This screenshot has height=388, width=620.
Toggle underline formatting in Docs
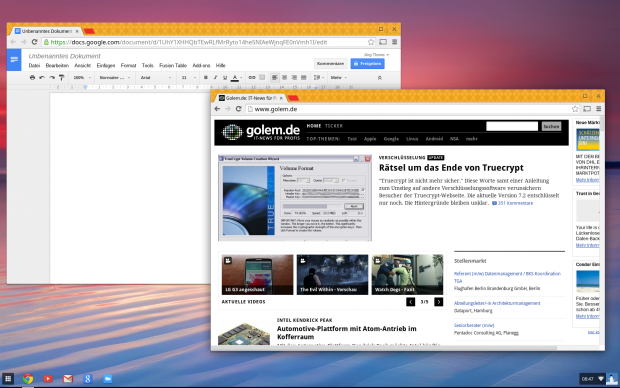[225, 78]
